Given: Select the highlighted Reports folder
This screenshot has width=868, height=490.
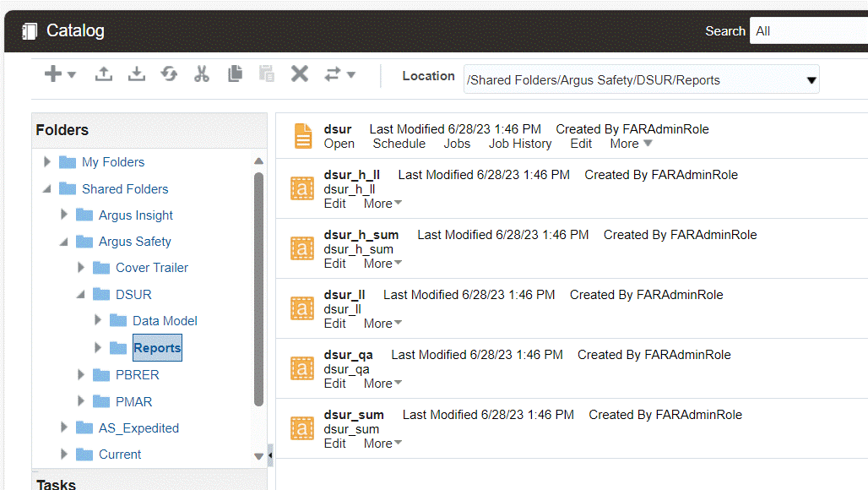Looking at the screenshot, I should tap(157, 348).
